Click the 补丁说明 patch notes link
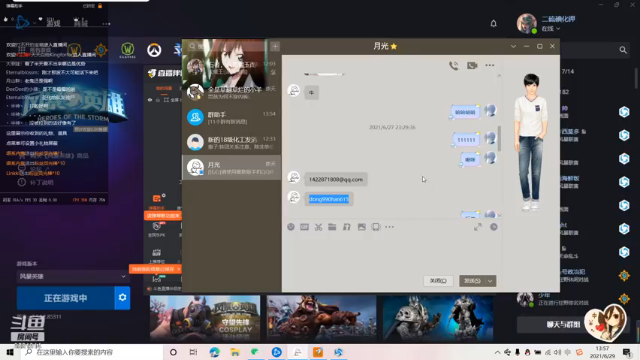 pos(42,182)
